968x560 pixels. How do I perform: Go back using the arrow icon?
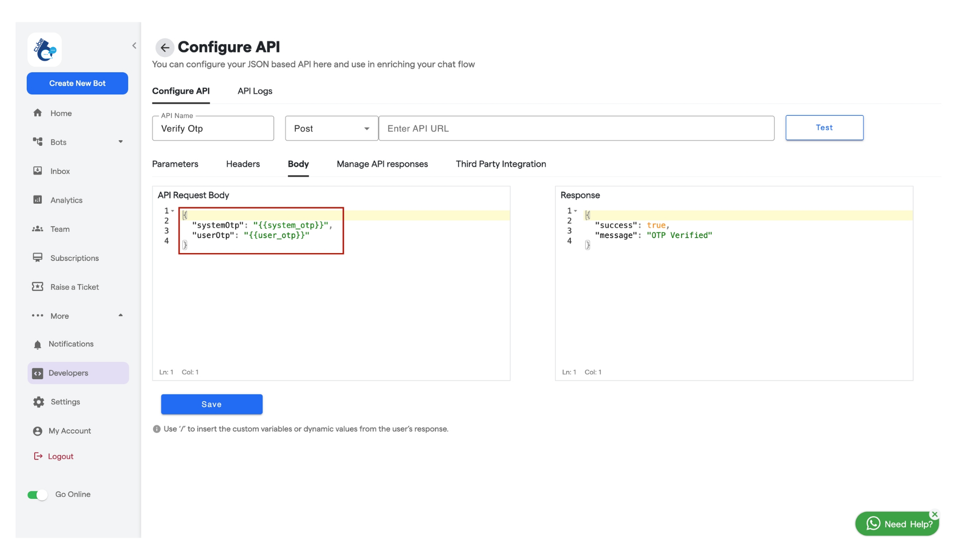coord(164,48)
